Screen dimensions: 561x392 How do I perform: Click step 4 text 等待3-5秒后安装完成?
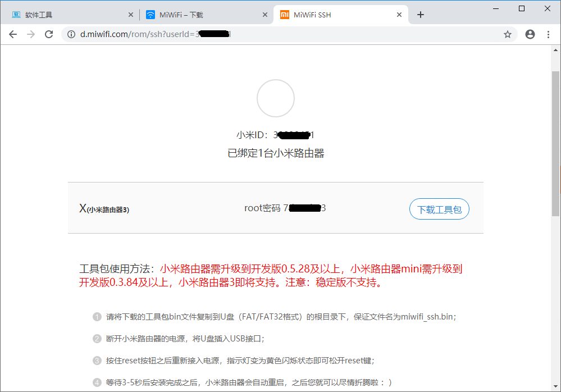click(249, 382)
